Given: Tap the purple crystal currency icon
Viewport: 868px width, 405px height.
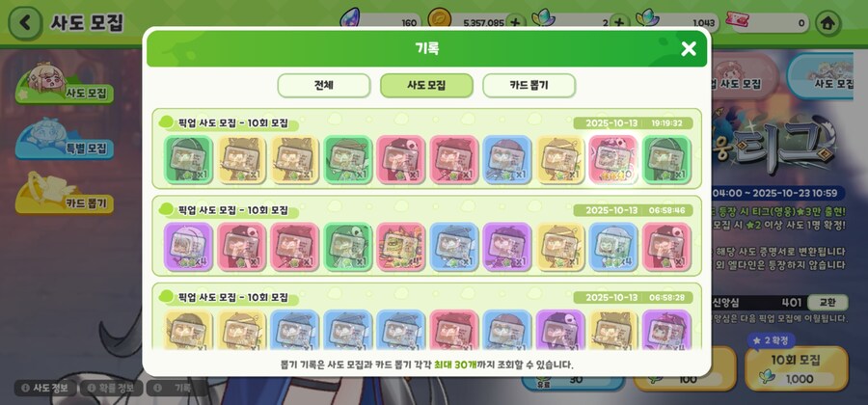Looking at the screenshot, I should point(350,19).
